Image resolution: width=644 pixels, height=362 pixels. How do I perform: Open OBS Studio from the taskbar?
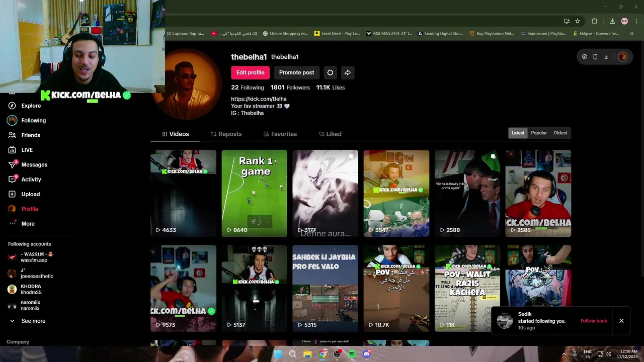tap(337, 354)
